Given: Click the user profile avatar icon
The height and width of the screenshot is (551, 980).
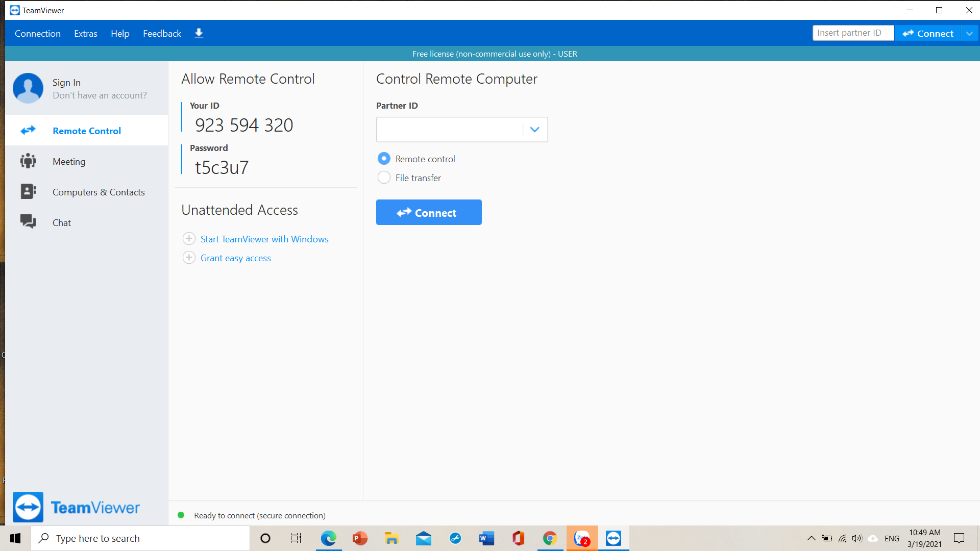Looking at the screenshot, I should pyautogui.click(x=28, y=88).
